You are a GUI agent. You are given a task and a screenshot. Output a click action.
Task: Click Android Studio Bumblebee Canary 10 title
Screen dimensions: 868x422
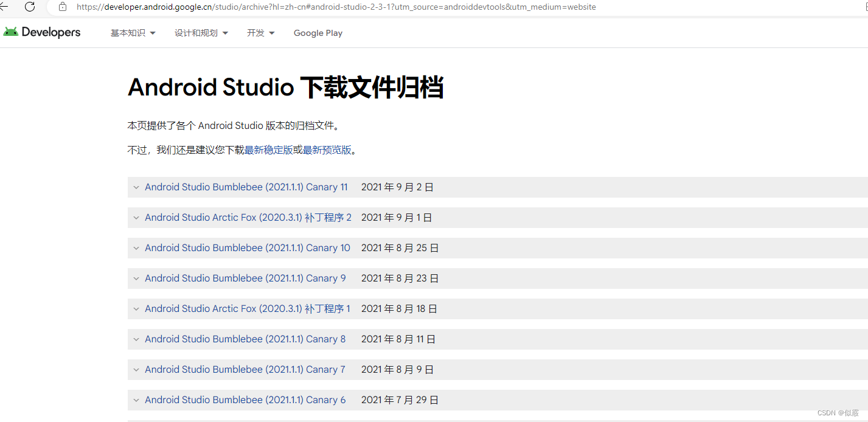(248, 248)
